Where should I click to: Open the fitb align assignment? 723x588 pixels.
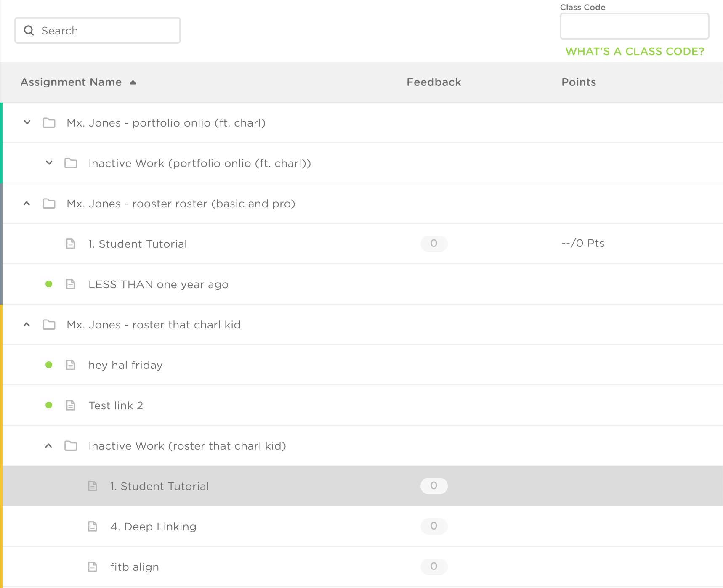[135, 567]
